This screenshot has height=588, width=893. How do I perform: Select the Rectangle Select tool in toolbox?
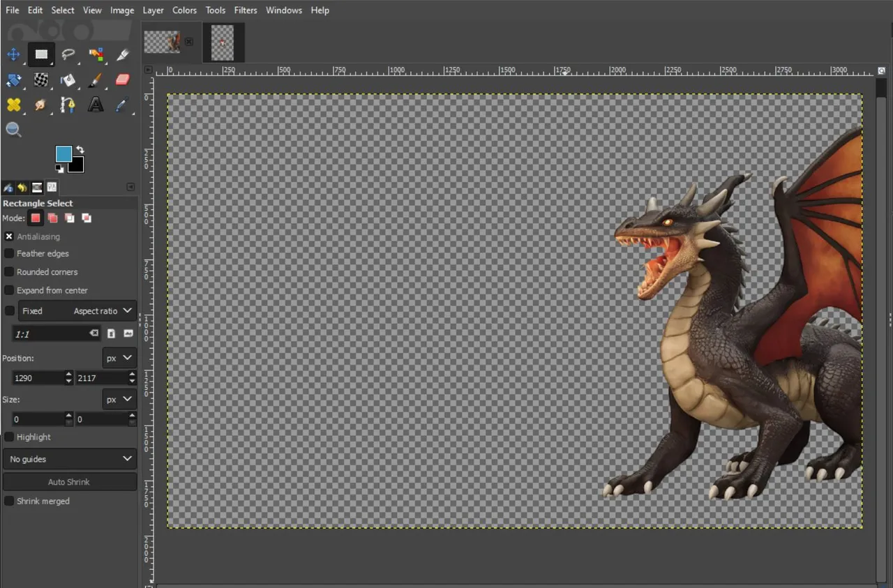click(x=41, y=54)
